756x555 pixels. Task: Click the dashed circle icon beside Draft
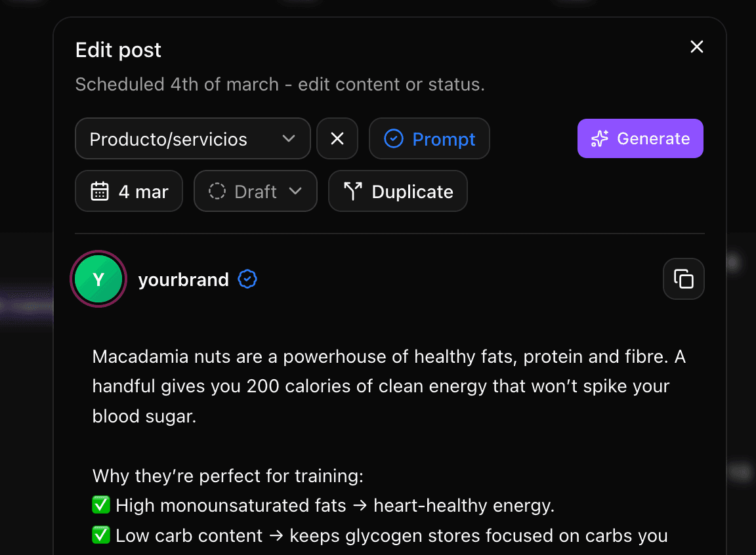tap(216, 191)
